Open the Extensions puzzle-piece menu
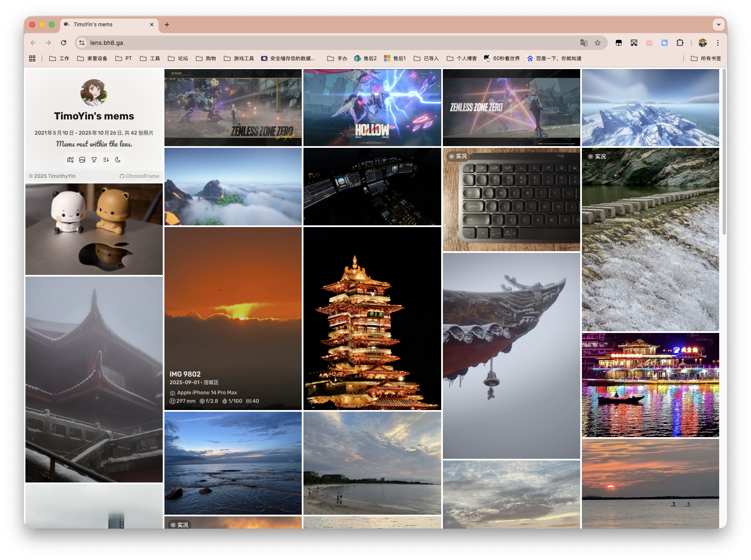 click(680, 43)
